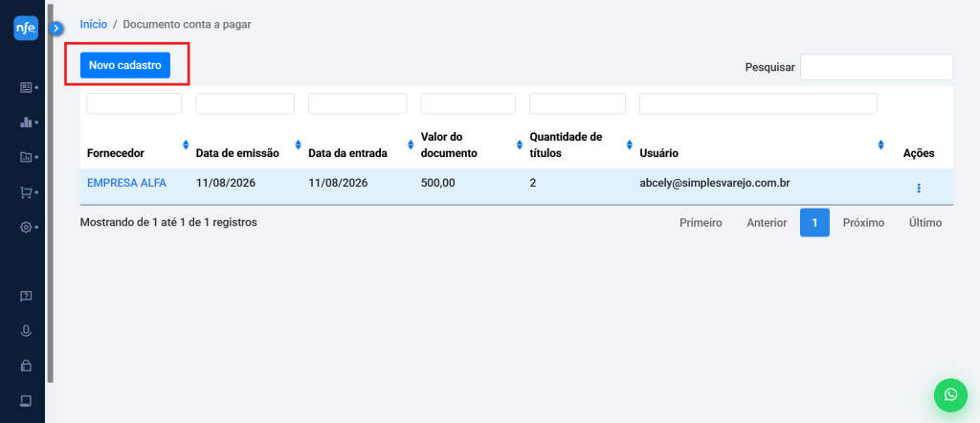Click the lock icon in sidebar
This screenshot has height=423, width=980.
click(26, 366)
